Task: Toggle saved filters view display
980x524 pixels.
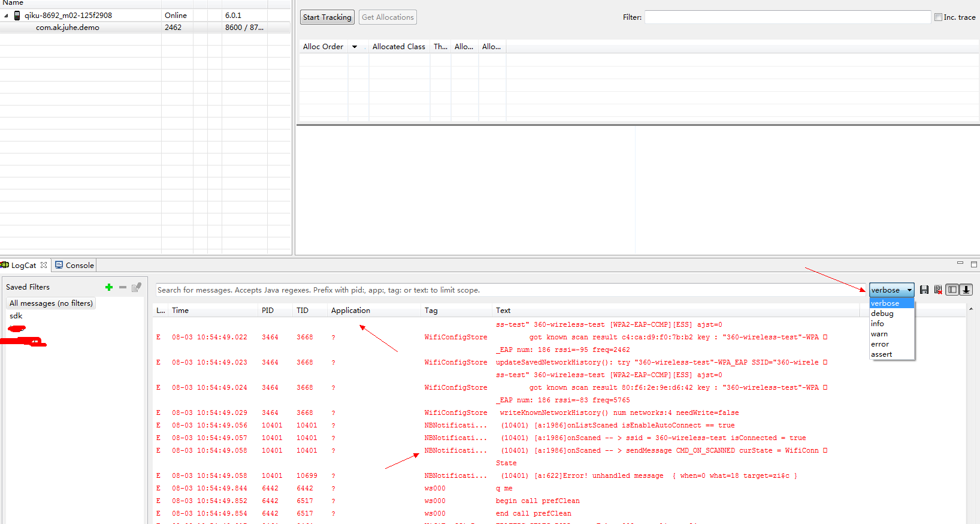Action: (952, 290)
